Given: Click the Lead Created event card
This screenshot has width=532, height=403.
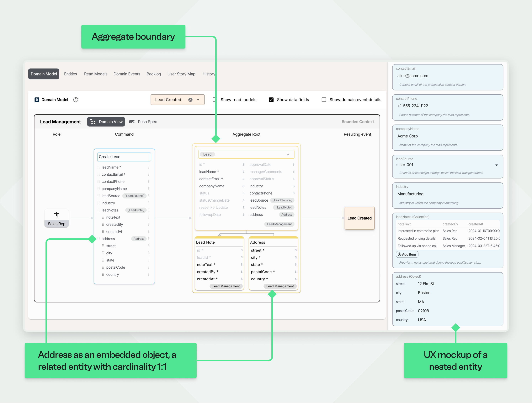Looking at the screenshot, I should tap(359, 218).
